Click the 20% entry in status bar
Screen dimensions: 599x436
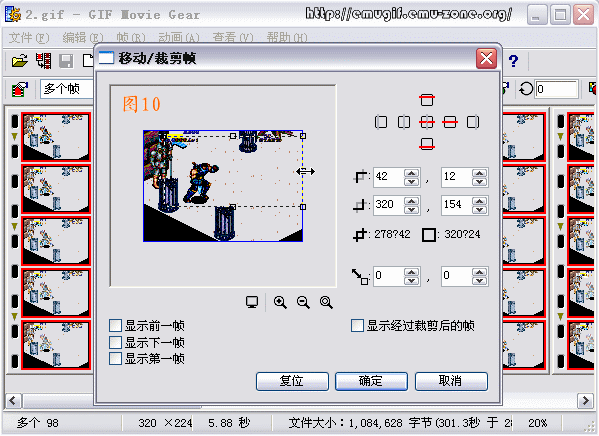(537, 423)
